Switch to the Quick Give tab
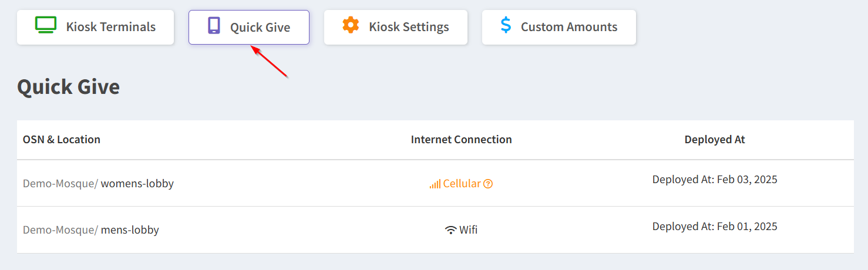This screenshot has height=270, width=868. (249, 27)
